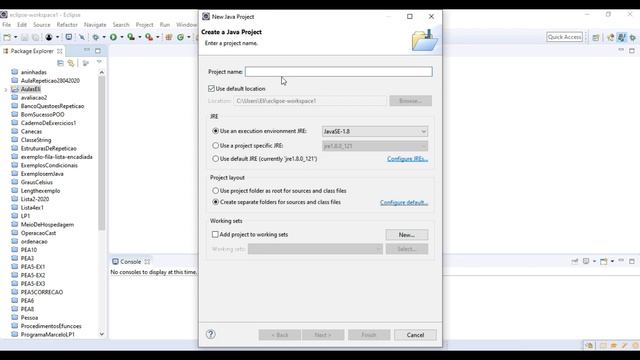Click the New wizard icon in Eclipse toolbar
Screen dimensions: 640x360
(x=7, y=37)
